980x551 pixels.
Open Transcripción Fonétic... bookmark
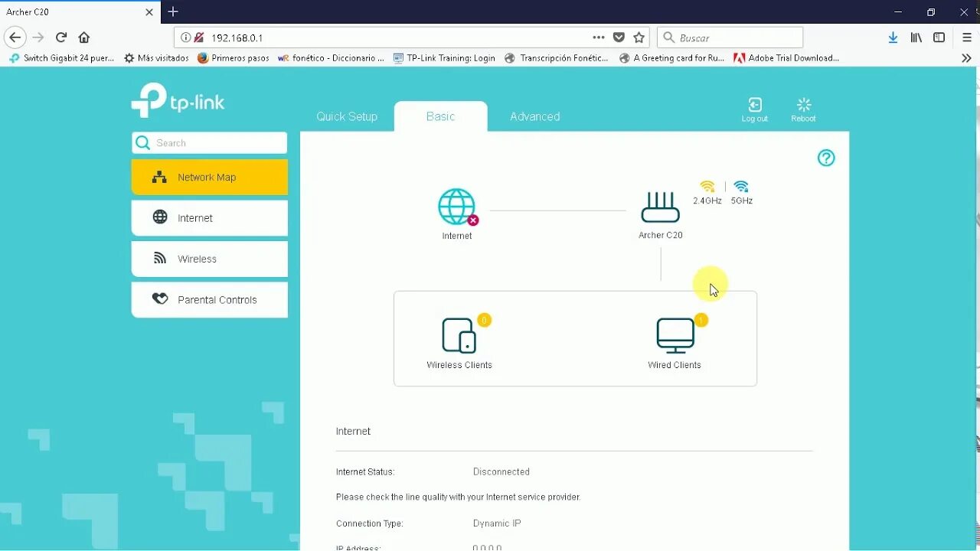tap(557, 58)
